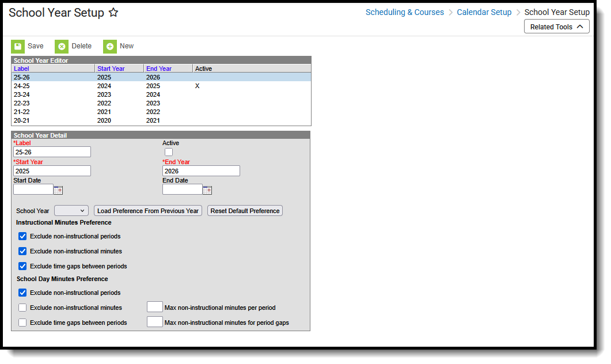The width and height of the screenshot is (611, 364).
Task: Sort editor by Start Year column
Action: click(111, 69)
